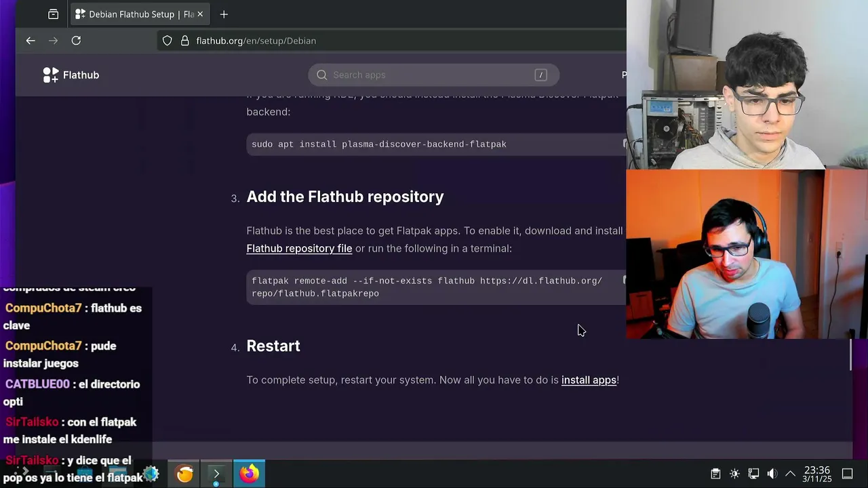
Task: Follow the install apps link
Action: (589, 380)
